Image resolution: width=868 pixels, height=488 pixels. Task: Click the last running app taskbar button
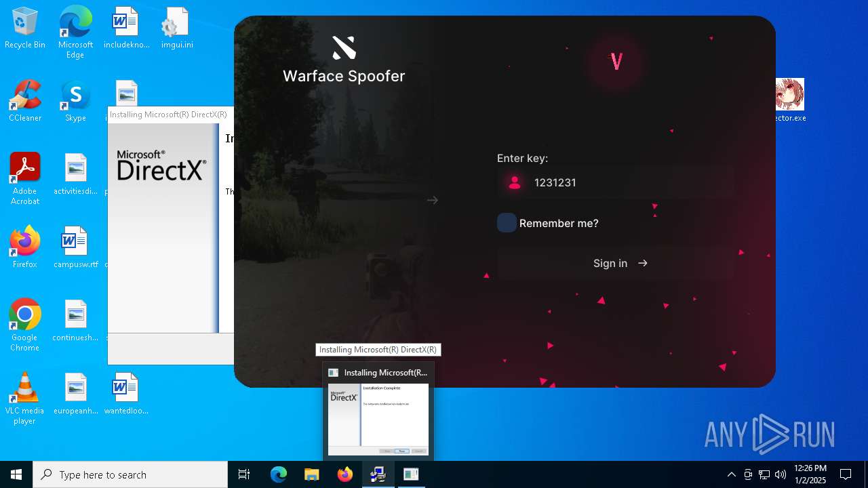click(x=411, y=474)
